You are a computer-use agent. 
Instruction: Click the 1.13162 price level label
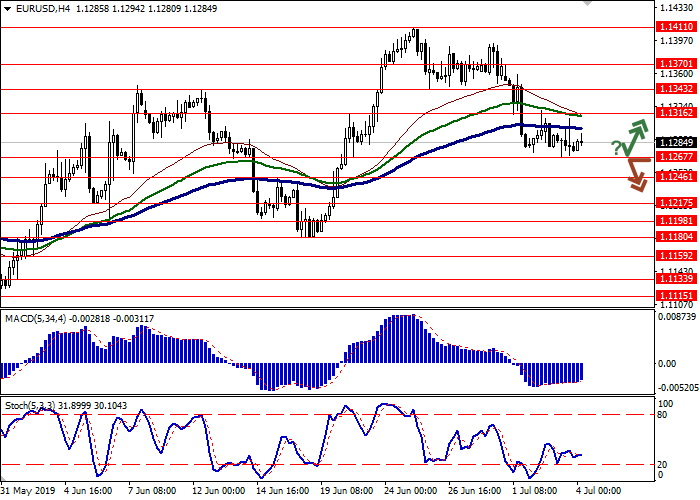coord(673,113)
